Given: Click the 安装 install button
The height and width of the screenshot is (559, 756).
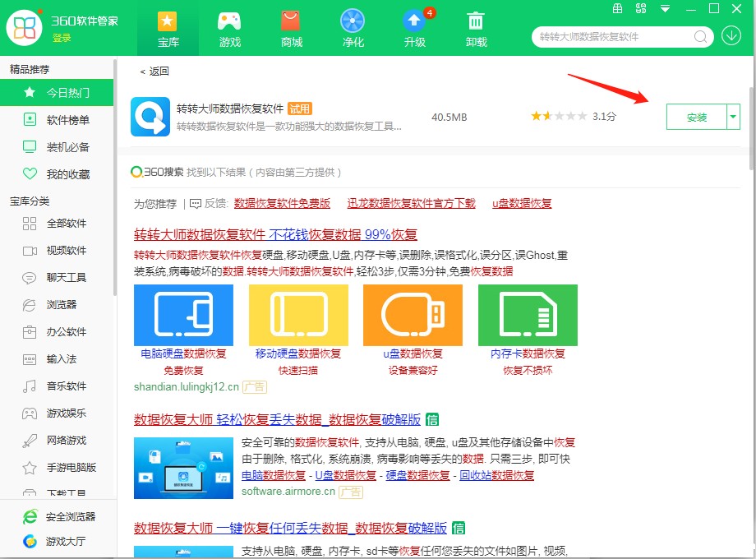Looking at the screenshot, I should coord(698,117).
